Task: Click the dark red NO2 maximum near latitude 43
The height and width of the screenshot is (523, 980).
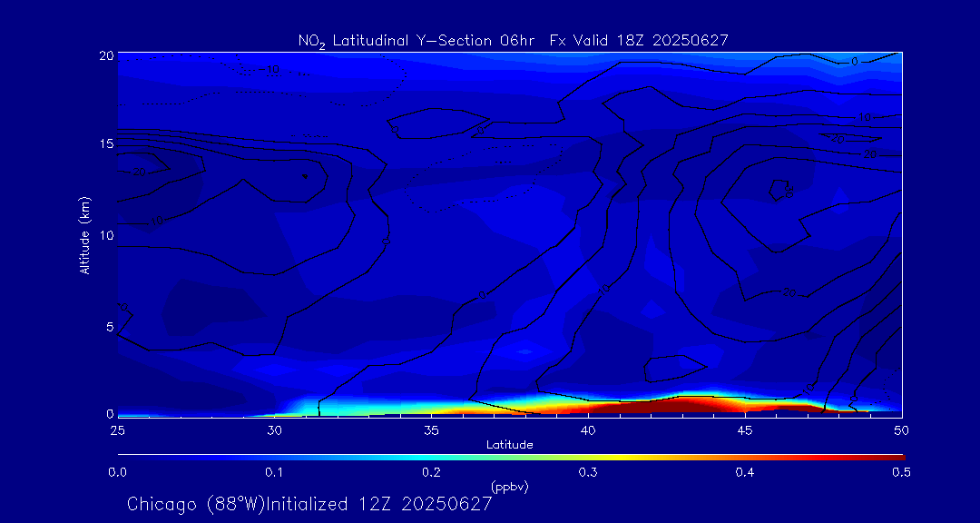Action: pyautogui.click(x=684, y=405)
